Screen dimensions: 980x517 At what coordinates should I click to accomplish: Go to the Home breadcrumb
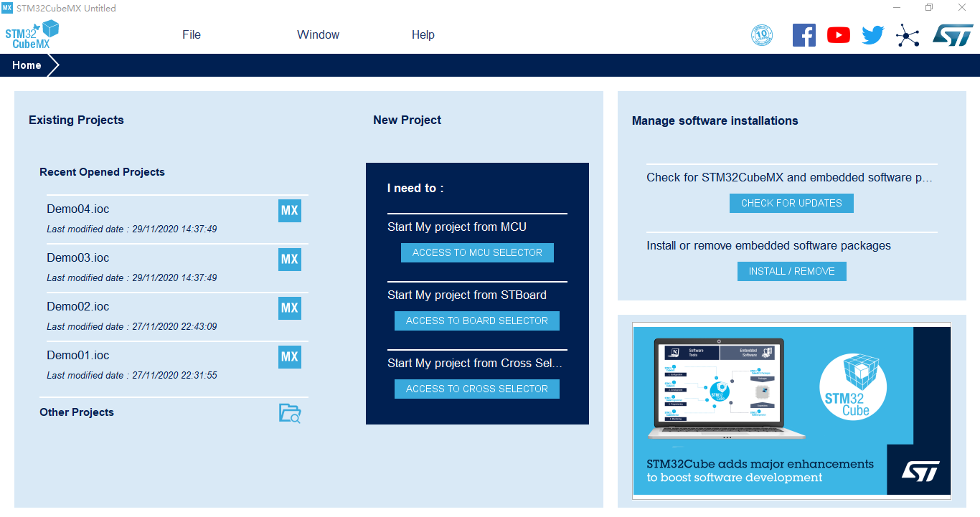(x=27, y=65)
